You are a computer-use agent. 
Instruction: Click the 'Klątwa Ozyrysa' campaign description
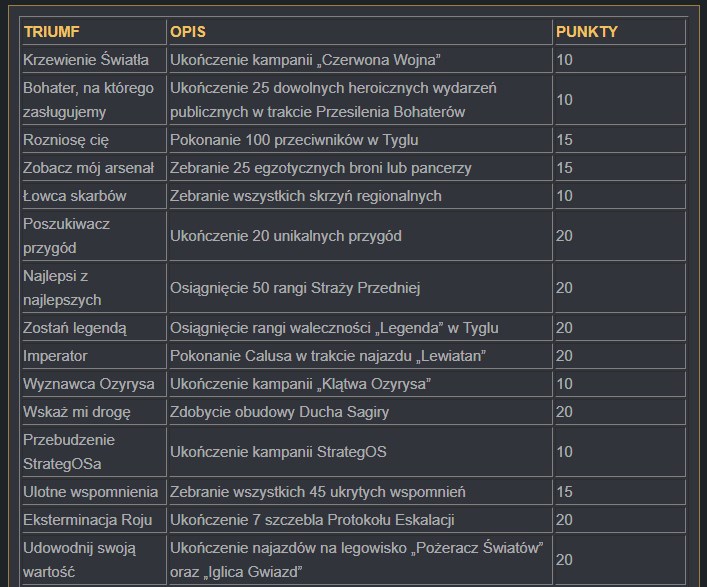click(x=300, y=384)
